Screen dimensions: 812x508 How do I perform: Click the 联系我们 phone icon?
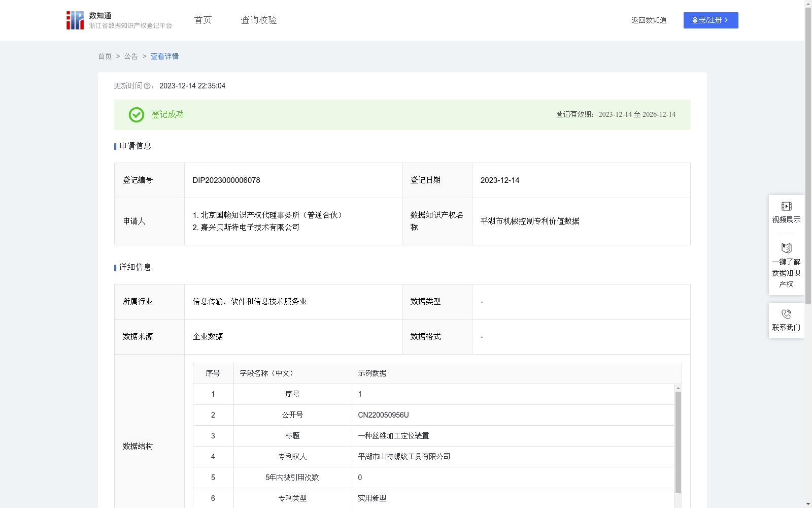[x=786, y=314]
